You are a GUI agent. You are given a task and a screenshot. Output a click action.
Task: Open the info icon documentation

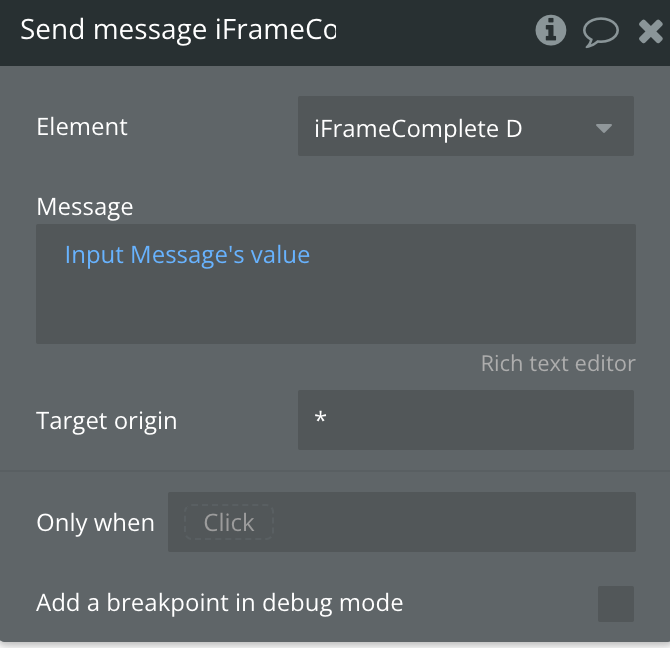tap(550, 30)
